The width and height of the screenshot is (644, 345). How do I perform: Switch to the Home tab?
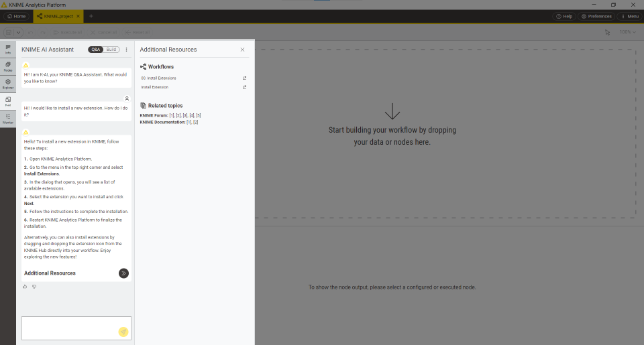click(16, 16)
